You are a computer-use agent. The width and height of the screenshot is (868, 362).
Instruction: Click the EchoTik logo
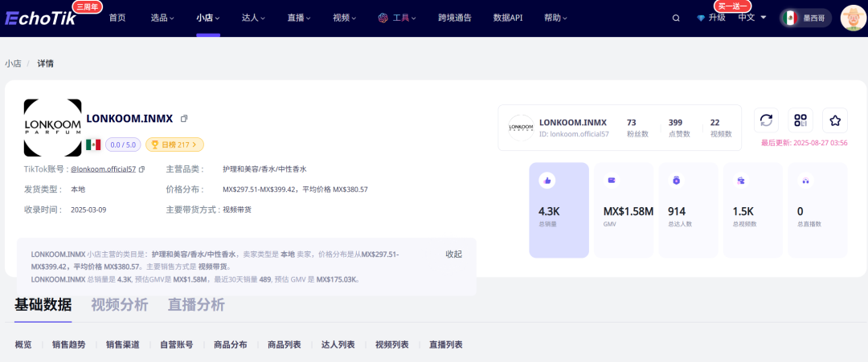click(x=40, y=18)
